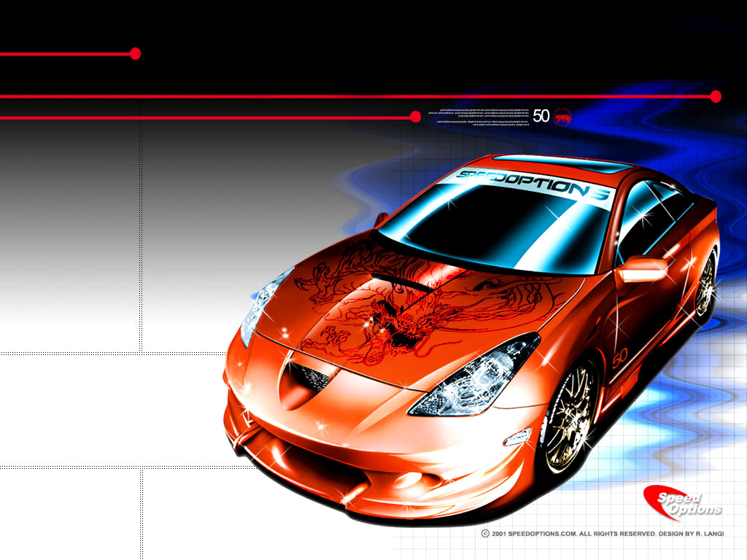Click the red panther emblem icon
The height and width of the screenshot is (560, 747).
tap(562, 117)
